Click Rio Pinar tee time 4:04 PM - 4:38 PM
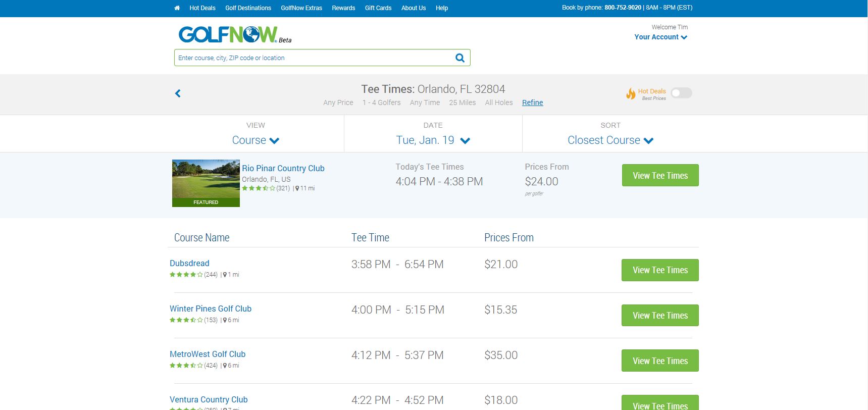This screenshot has height=410, width=868. [439, 181]
